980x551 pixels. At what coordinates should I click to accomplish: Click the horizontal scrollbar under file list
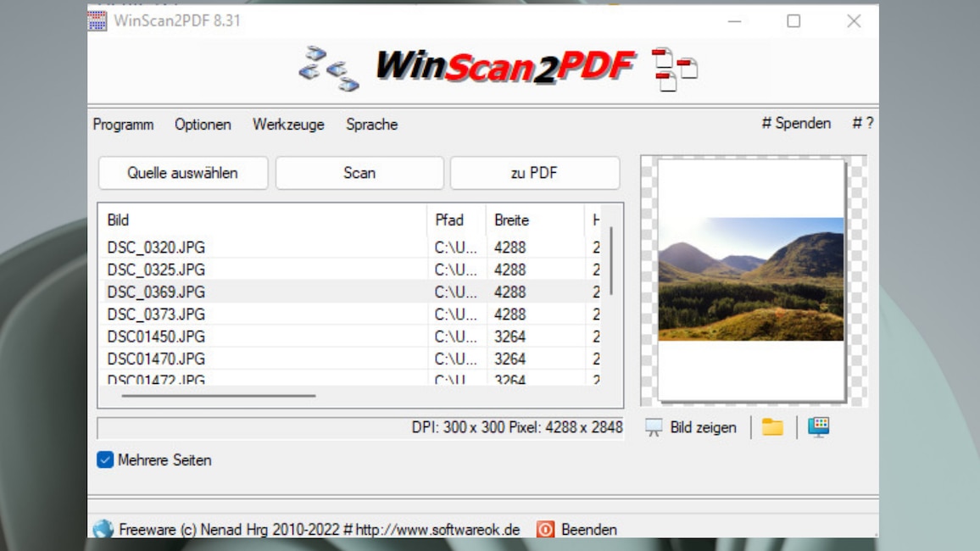click(x=219, y=395)
